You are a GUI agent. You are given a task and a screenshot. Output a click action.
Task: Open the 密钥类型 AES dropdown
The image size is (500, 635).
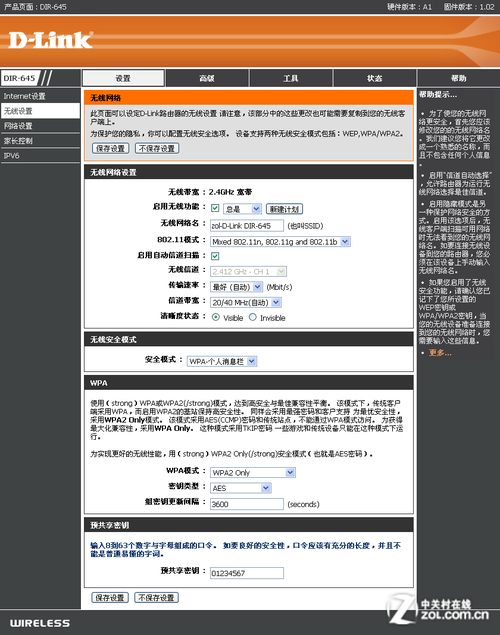coord(240,488)
